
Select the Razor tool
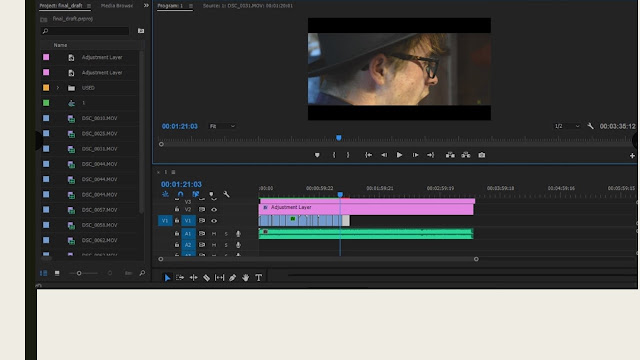[x=206, y=278]
